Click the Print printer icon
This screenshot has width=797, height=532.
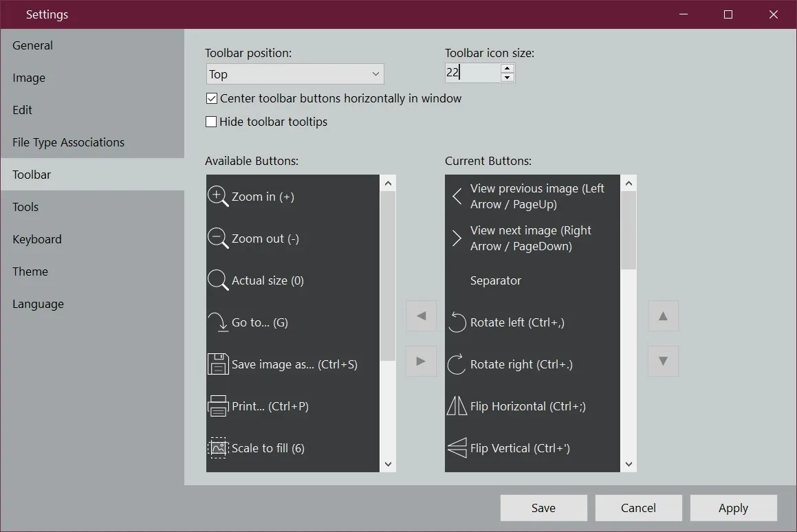pyautogui.click(x=218, y=406)
